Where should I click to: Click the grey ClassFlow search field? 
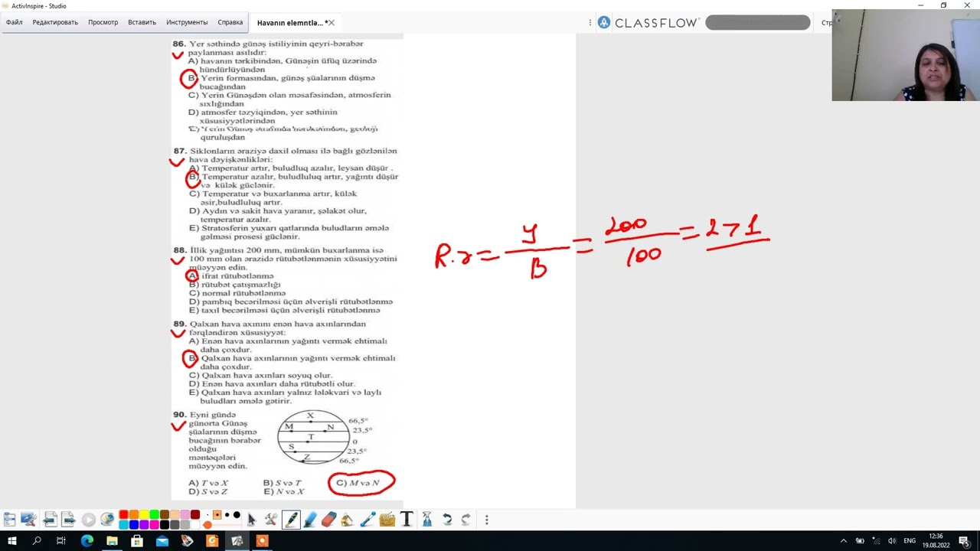point(757,23)
